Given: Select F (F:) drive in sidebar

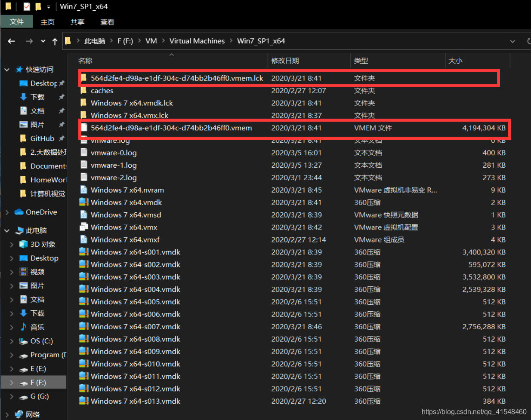Looking at the screenshot, I should click(x=34, y=383).
